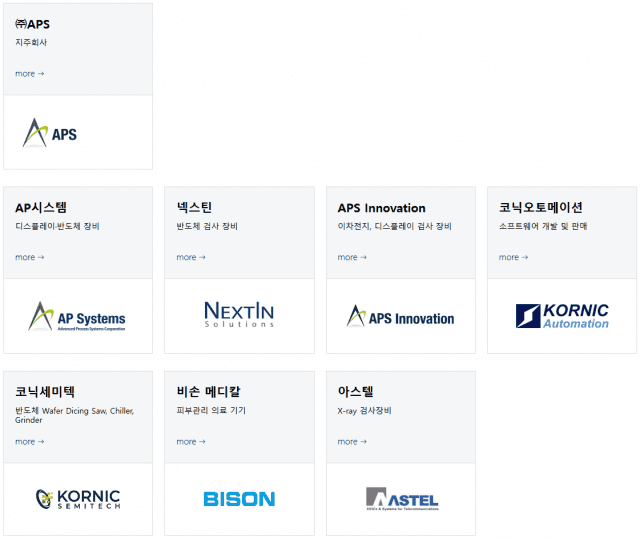Click the 디스플레이·반도체 장비 description
Image resolution: width=640 pixels, height=538 pixels.
[57, 226]
